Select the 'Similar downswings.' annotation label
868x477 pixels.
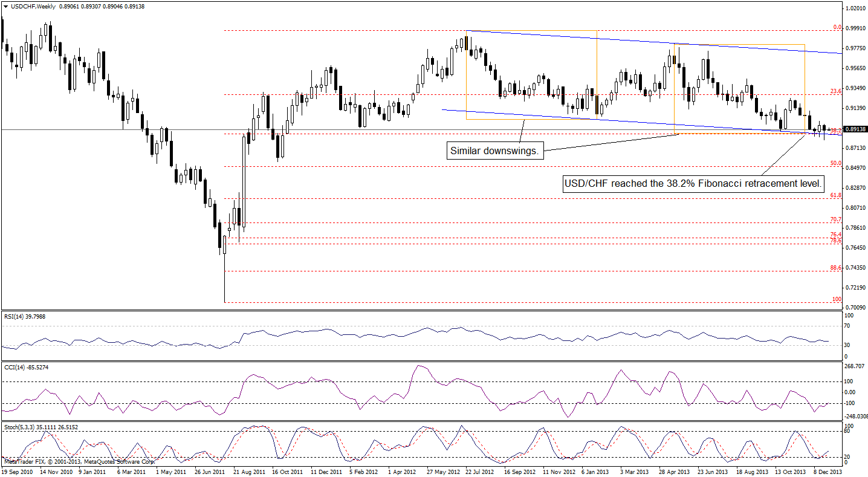tap(496, 151)
